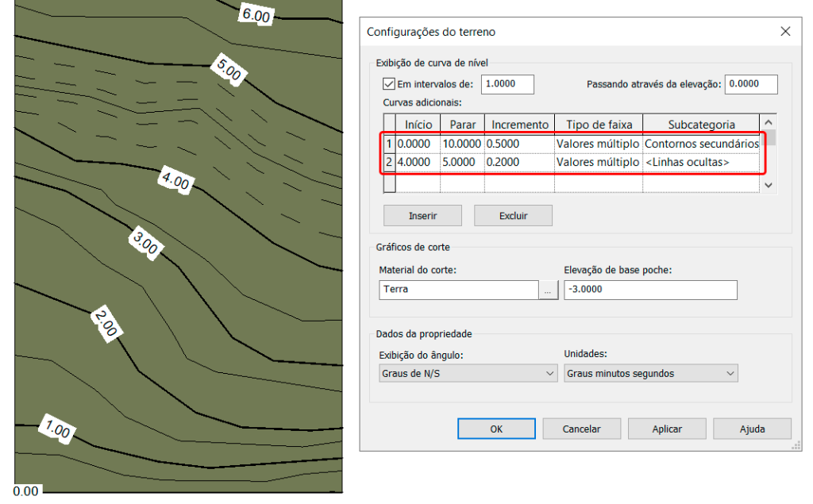This screenshot has width=813, height=504.
Task: Close the terrain settings dialog
Action: click(x=785, y=31)
